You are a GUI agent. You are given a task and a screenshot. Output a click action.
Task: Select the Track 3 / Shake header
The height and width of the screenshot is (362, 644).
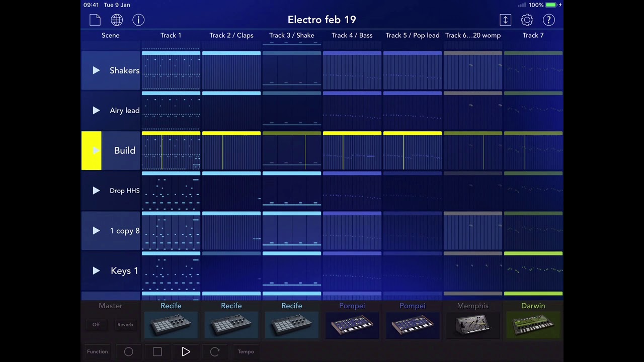[292, 35]
